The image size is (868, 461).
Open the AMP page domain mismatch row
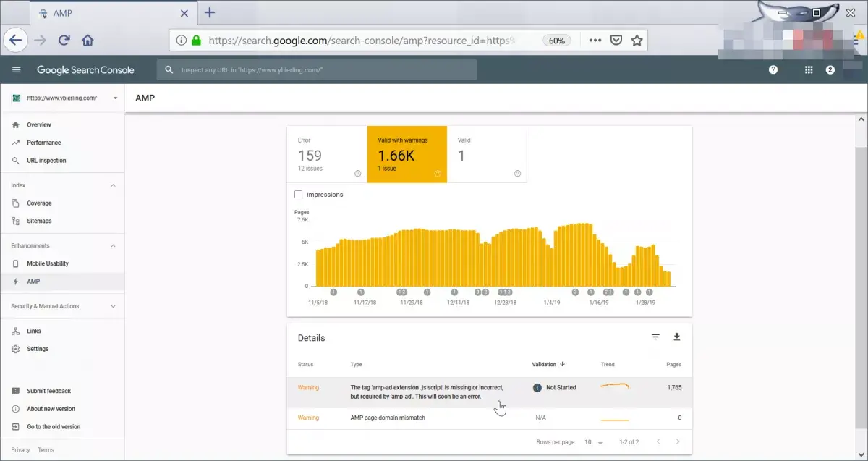click(489, 418)
